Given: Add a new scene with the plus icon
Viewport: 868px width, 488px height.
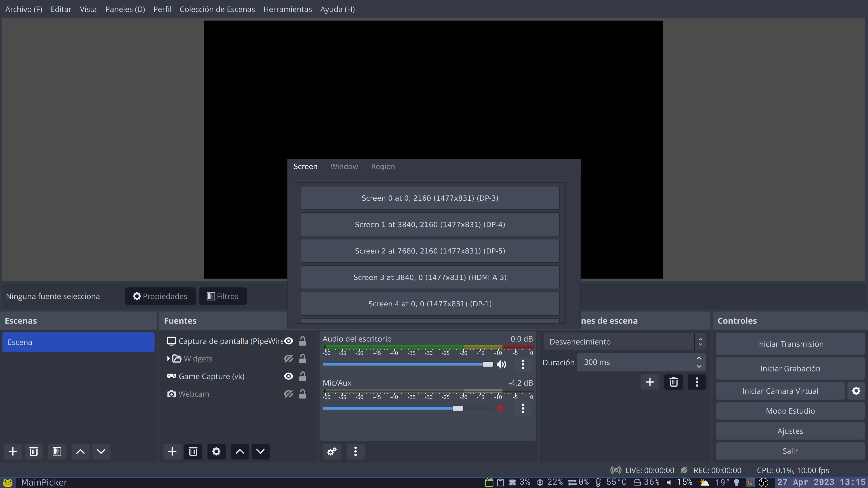Looking at the screenshot, I should (x=13, y=451).
